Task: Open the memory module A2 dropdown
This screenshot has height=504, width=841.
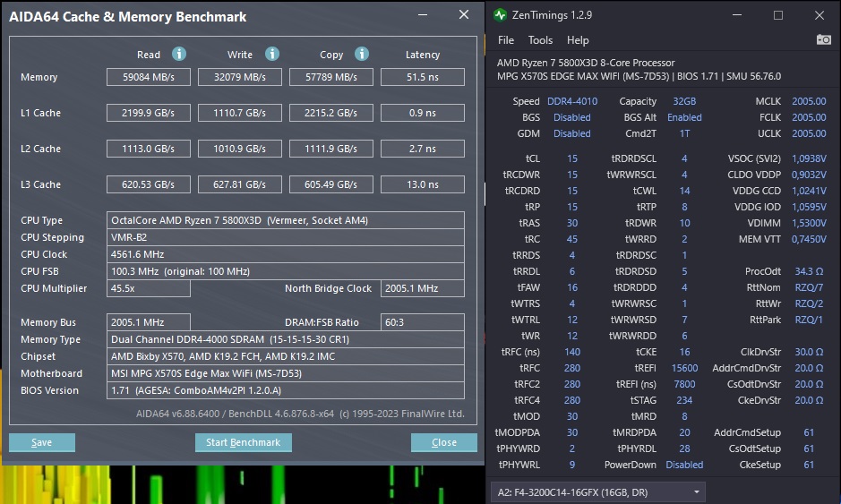Action: (x=597, y=492)
